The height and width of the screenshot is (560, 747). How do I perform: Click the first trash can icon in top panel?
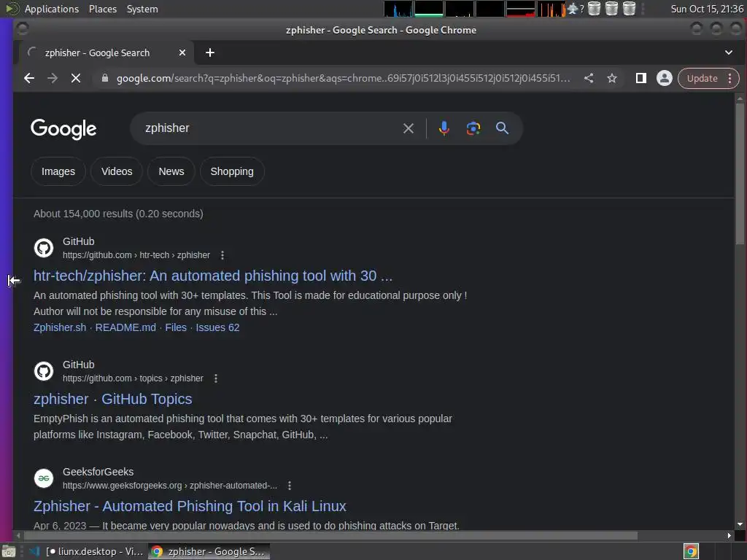(594, 9)
